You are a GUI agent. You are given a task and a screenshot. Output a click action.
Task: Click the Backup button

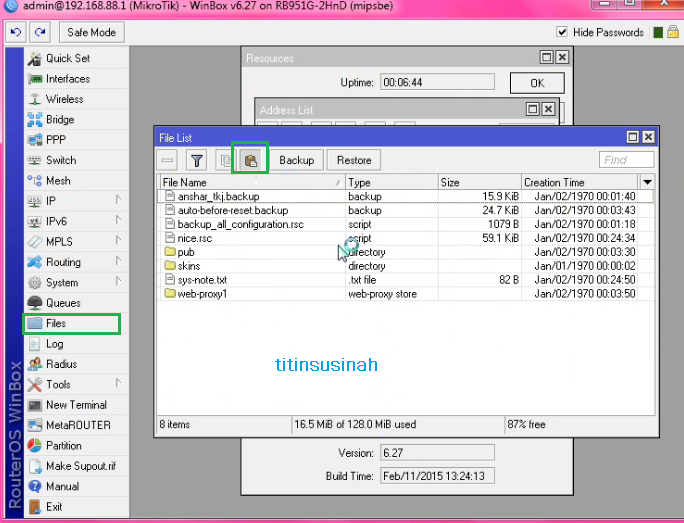click(297, 160)
